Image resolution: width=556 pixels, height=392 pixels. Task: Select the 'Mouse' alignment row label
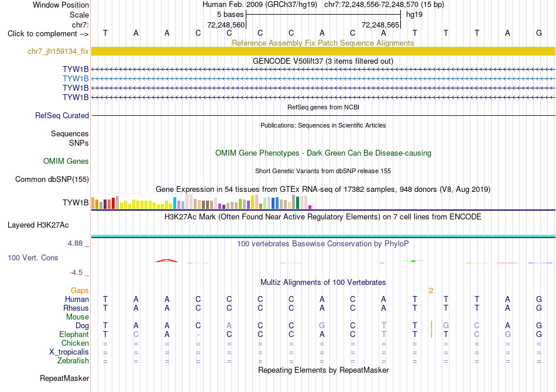coord(77,317)
